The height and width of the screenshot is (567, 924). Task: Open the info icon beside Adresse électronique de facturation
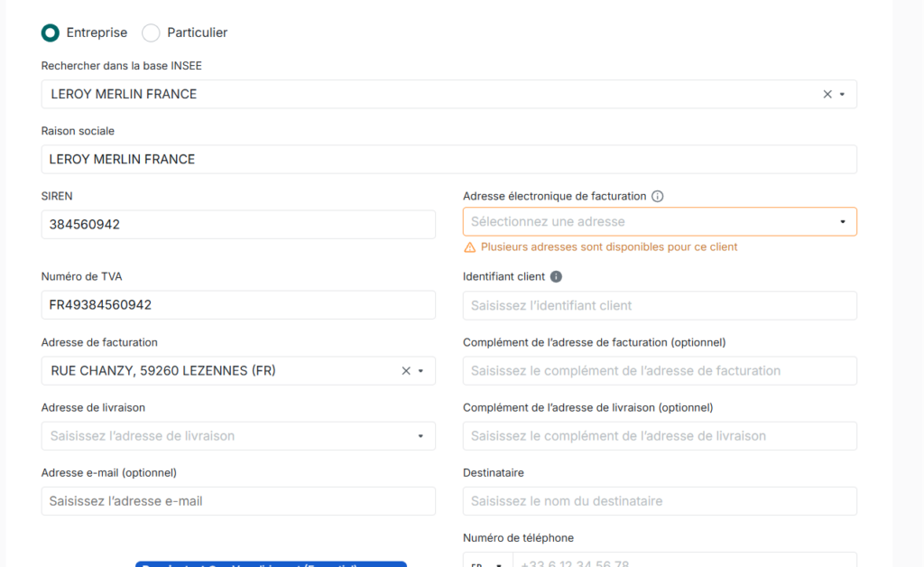point(658,196)
